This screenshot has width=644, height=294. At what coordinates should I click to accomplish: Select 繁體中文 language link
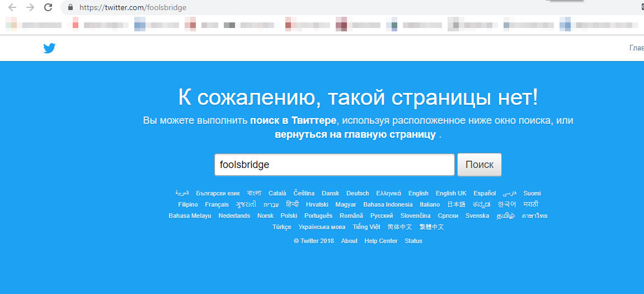tap(431, 227)
